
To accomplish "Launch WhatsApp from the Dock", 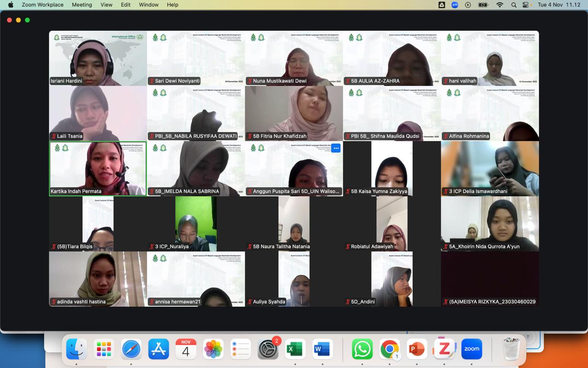I will click(x=362, y=349).
